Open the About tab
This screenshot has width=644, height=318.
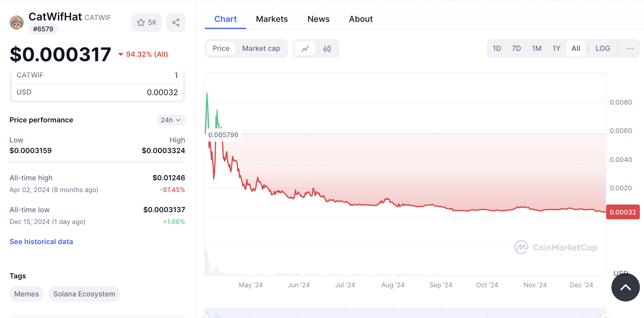(361, 19)
